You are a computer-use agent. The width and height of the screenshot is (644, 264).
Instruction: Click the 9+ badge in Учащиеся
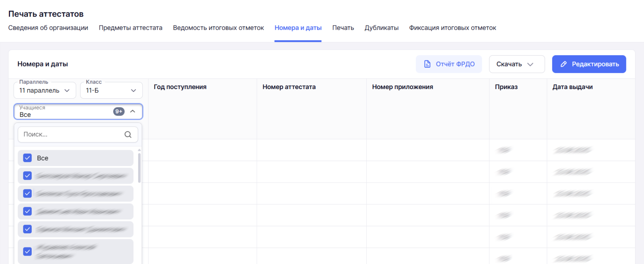click(119, 111)
